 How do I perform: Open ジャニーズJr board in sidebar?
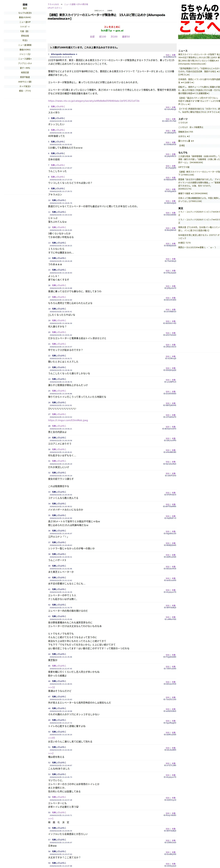coord(25,54)
